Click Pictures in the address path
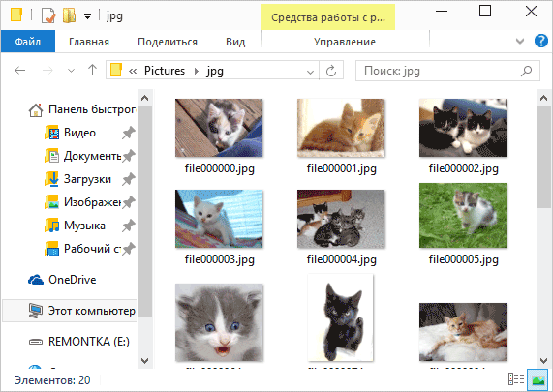The height and width of the screenshot is (392, 553). coord(165,71)
